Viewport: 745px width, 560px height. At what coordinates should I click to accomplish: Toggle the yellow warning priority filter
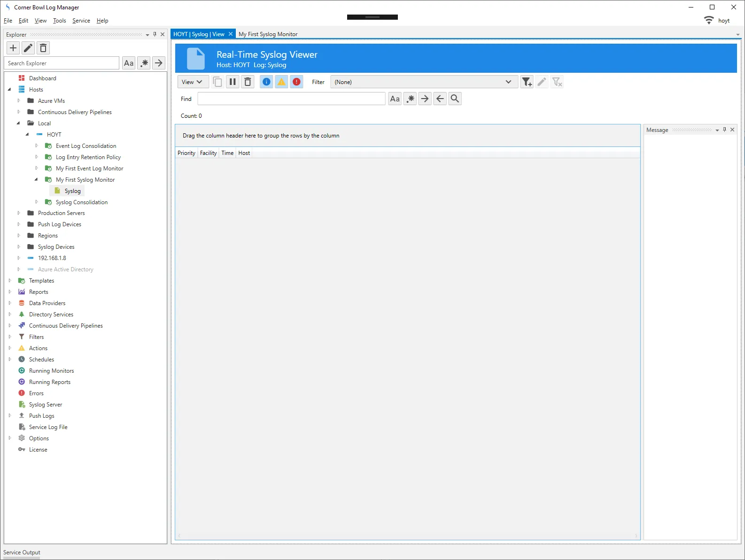click(281, 82)
